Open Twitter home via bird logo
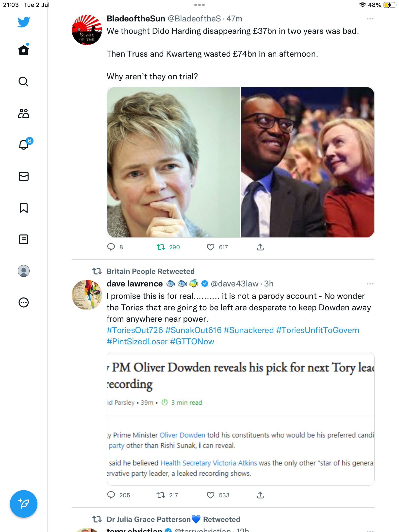The image size is (399, 532). [24, 22]
